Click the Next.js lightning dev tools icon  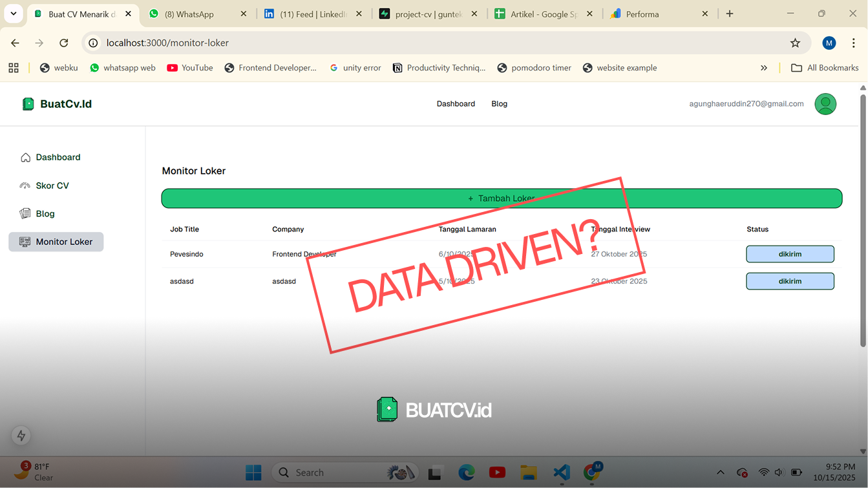point(21,436)
